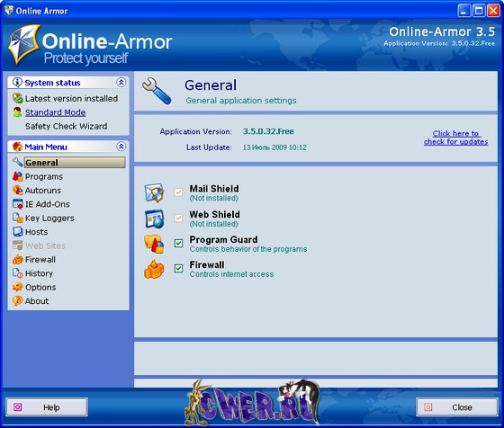Image resolution: width=504 pixels, height=428 pixels.
Task: Click the Standard Mode user icon
Action: [17, 112]
